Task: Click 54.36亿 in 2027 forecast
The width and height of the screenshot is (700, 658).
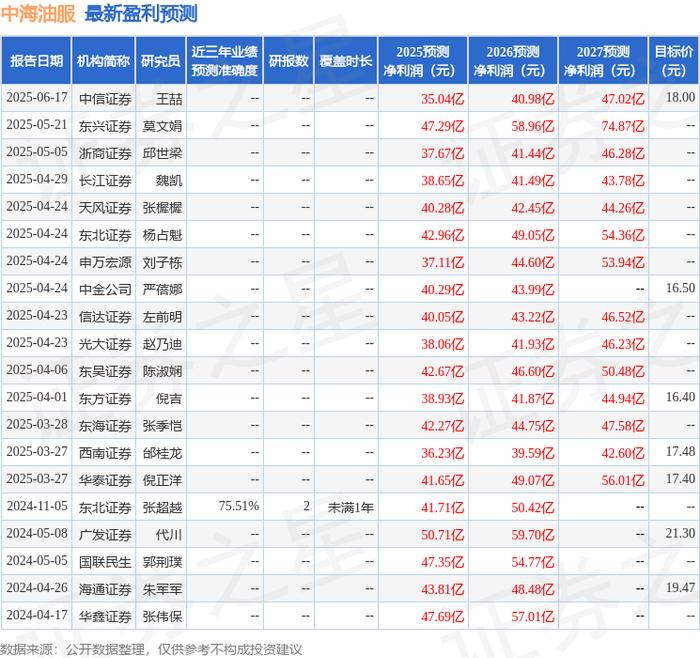Action: point(623,235)
